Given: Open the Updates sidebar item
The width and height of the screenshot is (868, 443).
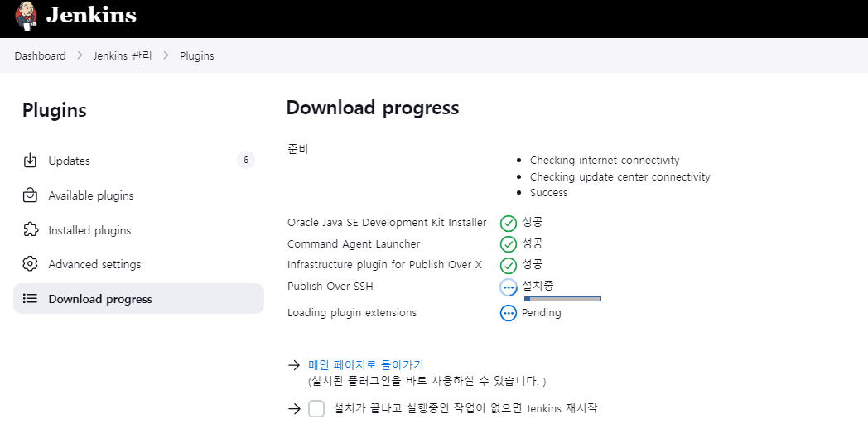Looking at the screenshot, I should point(138,161).
